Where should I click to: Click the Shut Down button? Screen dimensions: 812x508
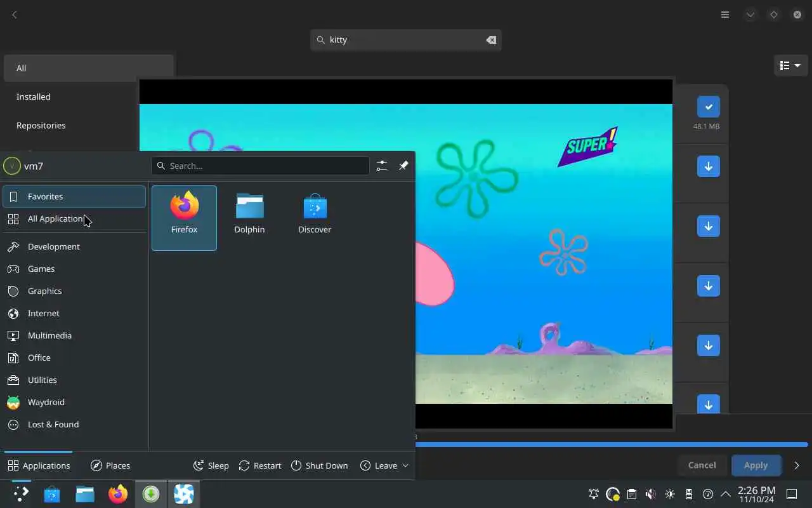point(319,465)
